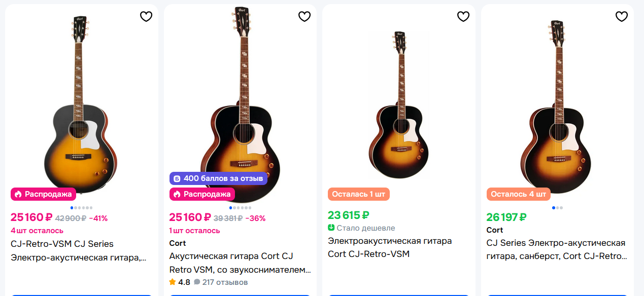The width and height of the screenshot is (644, 296).
Task: Open 'CJ-Retro-VSM CJ Series' product title link
Action: tap(62, 244)
